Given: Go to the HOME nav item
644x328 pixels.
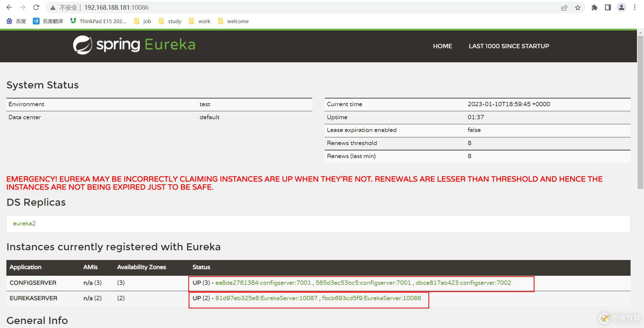Looking at the screenshot, I should coord(442,46).
